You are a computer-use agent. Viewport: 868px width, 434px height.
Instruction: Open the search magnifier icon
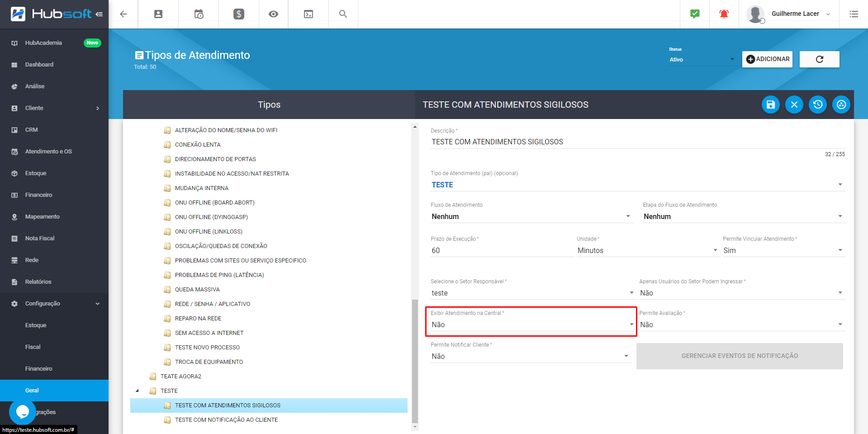click(x=343, y=14)
